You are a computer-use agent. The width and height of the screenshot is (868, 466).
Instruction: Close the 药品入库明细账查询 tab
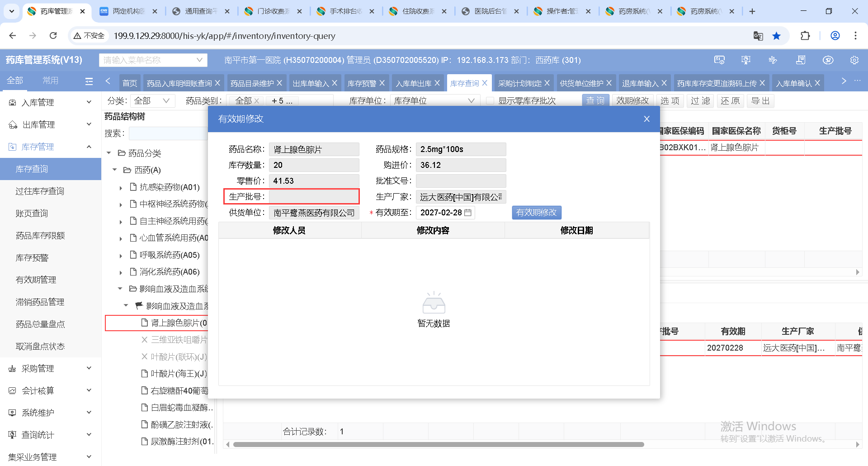tap(217, 83)
